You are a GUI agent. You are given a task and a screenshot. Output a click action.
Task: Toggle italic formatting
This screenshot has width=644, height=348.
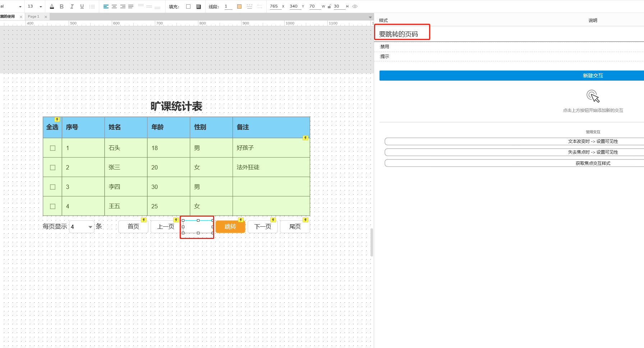(x=72, y=6)
